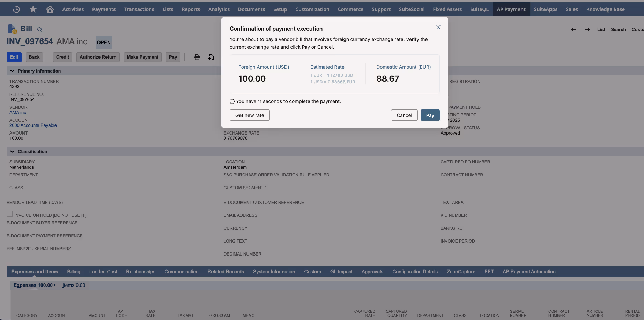Image resolution: width=644 pixels, height=320 pixels.
Task: Click Get new rate in the dialog
Action: 249,115
